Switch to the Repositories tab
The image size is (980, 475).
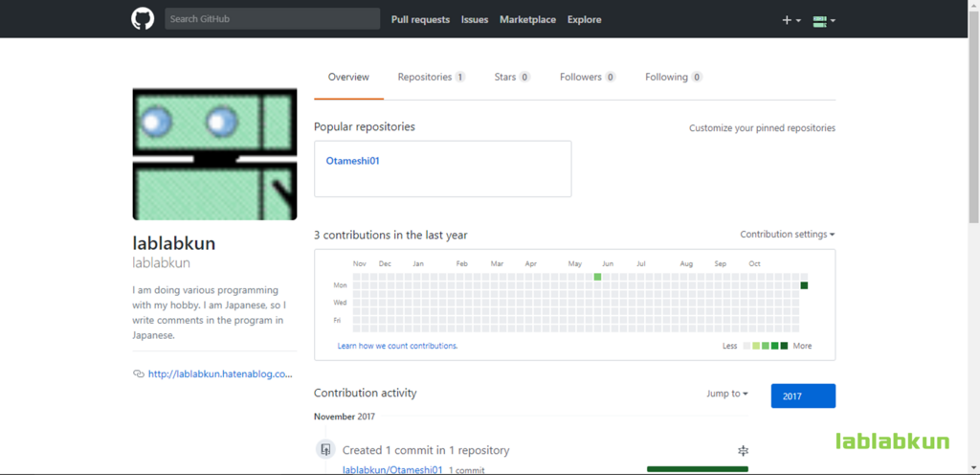[x=432, y=78]
